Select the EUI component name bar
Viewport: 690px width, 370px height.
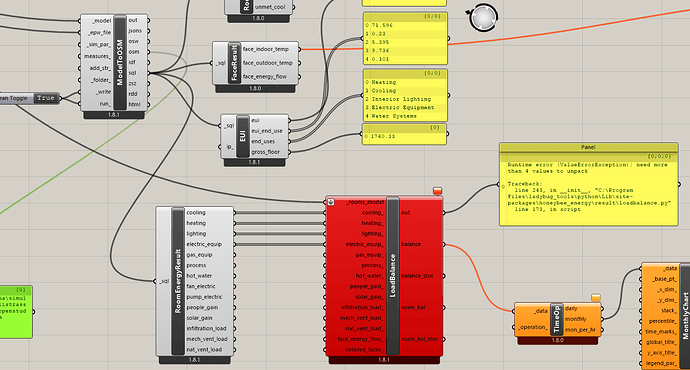242,136
